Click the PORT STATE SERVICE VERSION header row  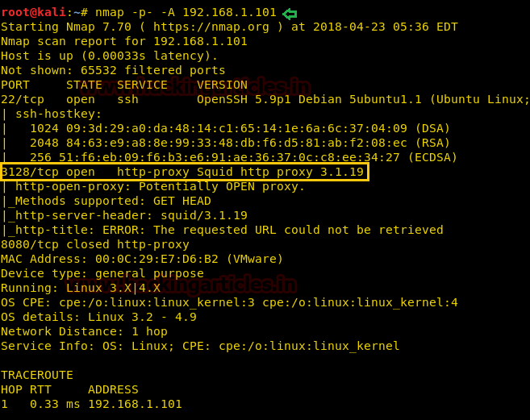[124, 85]
